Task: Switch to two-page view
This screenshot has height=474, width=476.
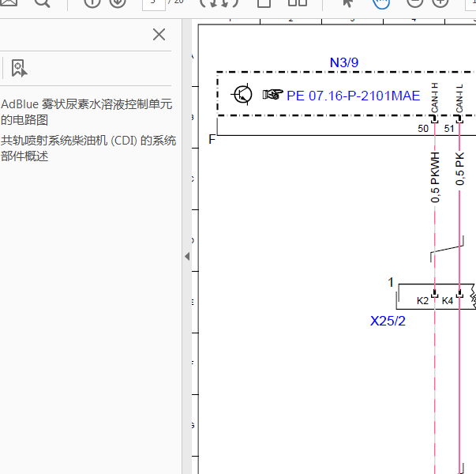Action: coord(298,2)
